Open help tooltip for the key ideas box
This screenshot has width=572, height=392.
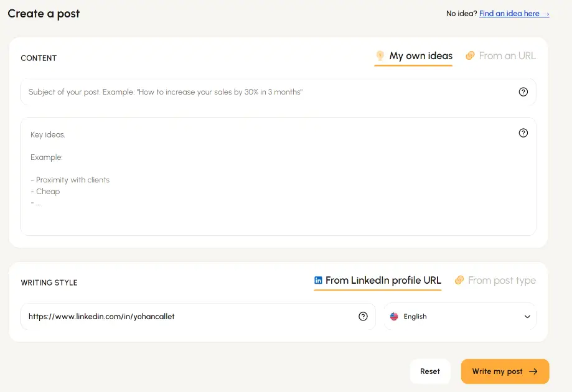[523, 133]
